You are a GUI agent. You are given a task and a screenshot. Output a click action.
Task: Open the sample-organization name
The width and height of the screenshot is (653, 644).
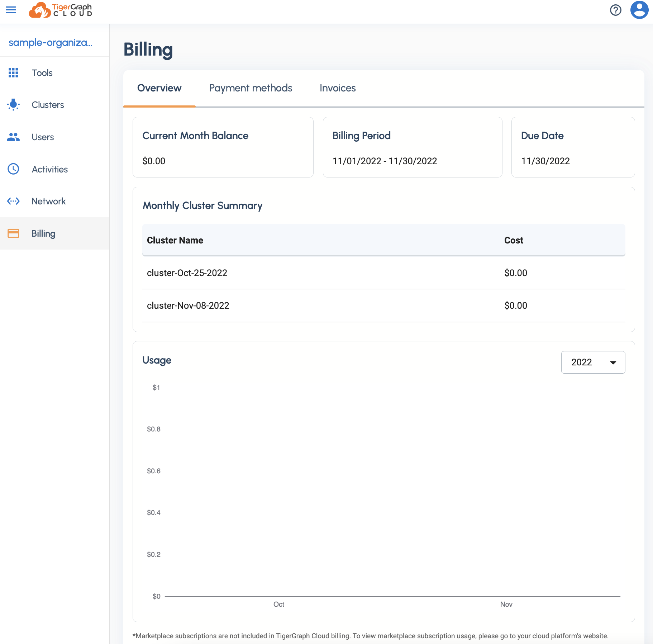[x=51, y=42]
